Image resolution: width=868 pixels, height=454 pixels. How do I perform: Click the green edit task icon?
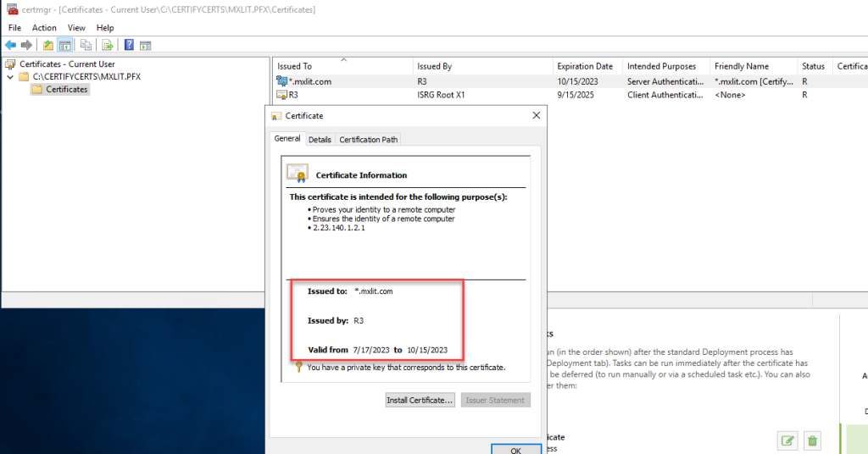(x=787, y=440)
